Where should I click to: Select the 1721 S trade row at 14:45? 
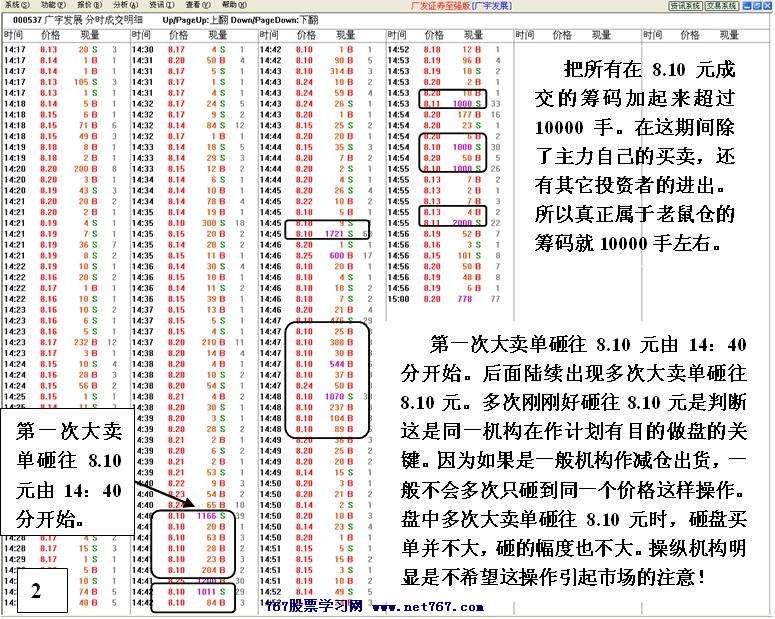[x=327, y=231]
